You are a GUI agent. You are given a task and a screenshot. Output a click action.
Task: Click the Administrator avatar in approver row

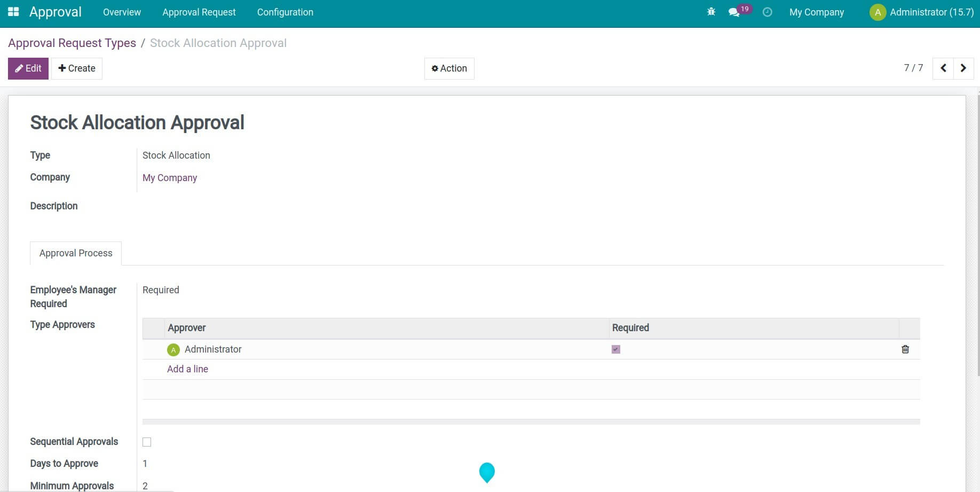coord(173,350)
